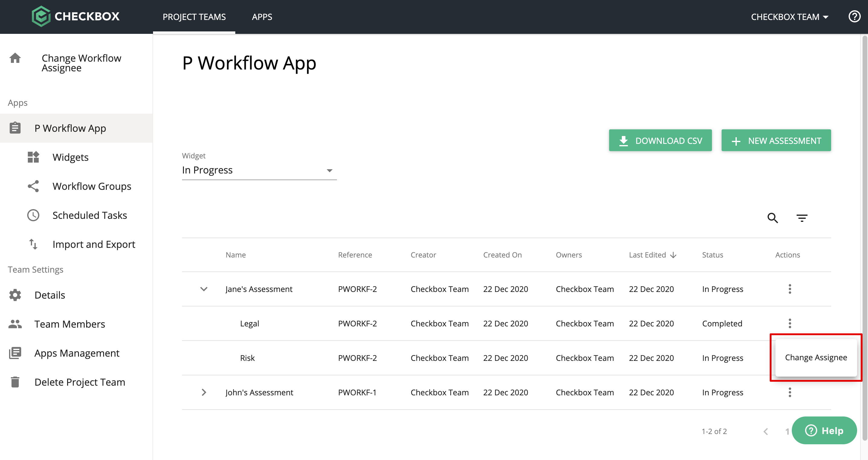Open Details under Team Settings
This screenshot has height=460, width=868.
(50, 295)
